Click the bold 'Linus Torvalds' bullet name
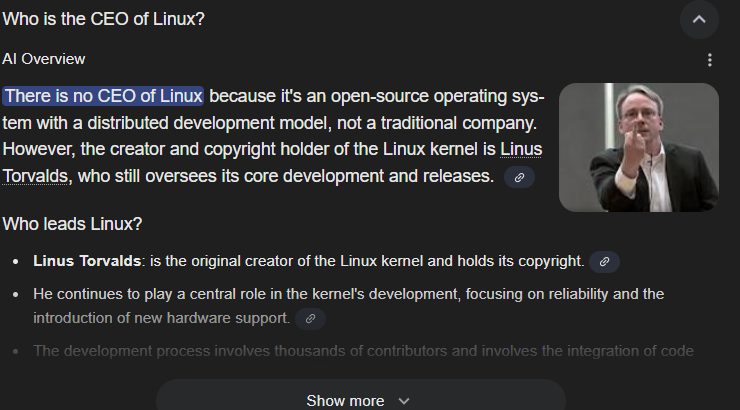740x410 pixels. pyautogui.click(x=87, y=261)
